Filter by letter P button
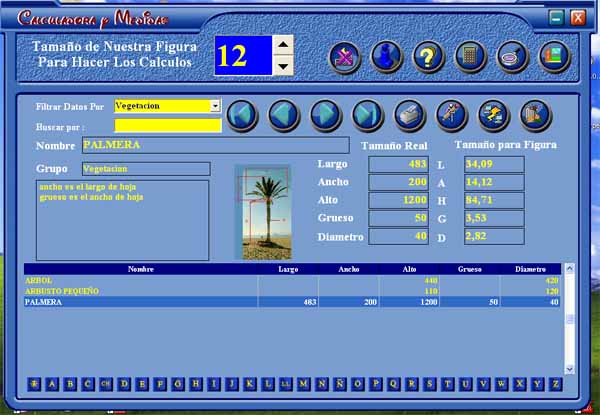The image size is (600, 415). click(x=376, y=383)
